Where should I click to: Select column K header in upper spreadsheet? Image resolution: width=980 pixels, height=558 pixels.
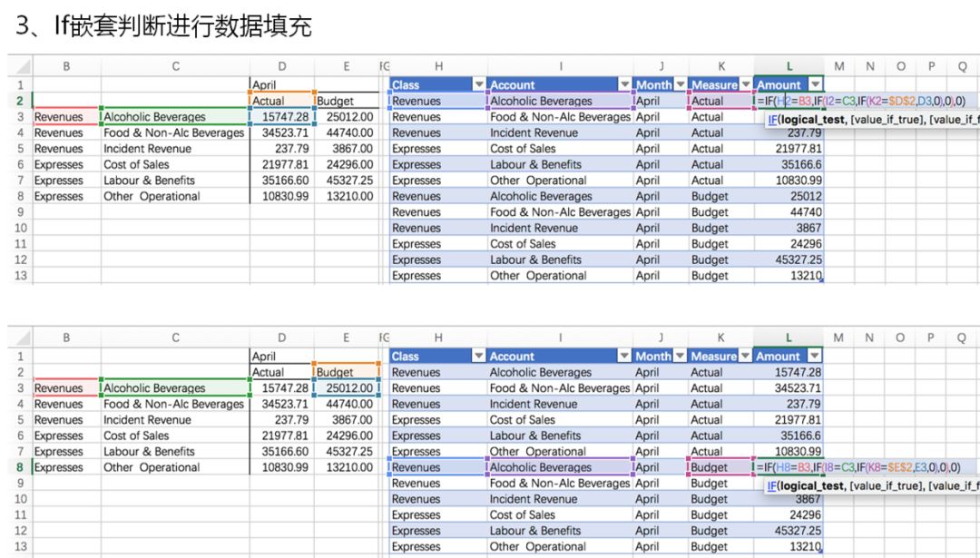(x=721, y=66)
